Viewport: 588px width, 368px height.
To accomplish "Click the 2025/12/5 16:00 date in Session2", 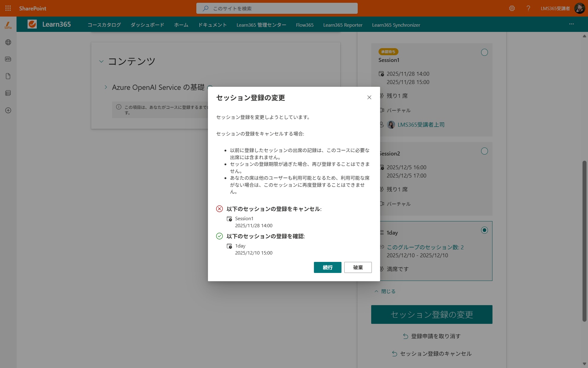I will pyautogui.click(x=406, y=167).
